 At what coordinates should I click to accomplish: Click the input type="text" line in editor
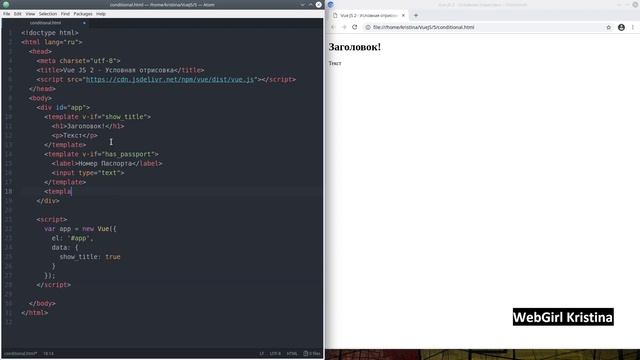pos(88,173)
